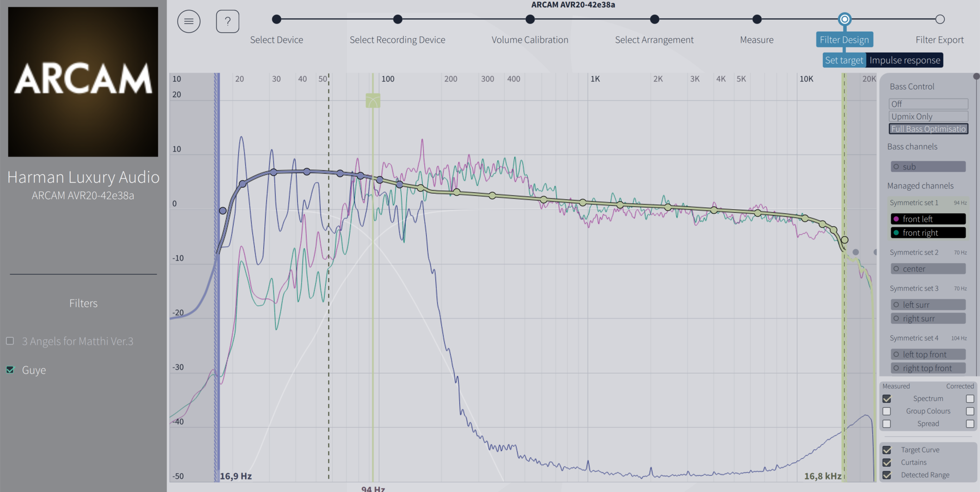Image resolution: width=980 pixels, height=492 pixels.
Task: Open the hamburger menu icon
Action: point(188,21)
